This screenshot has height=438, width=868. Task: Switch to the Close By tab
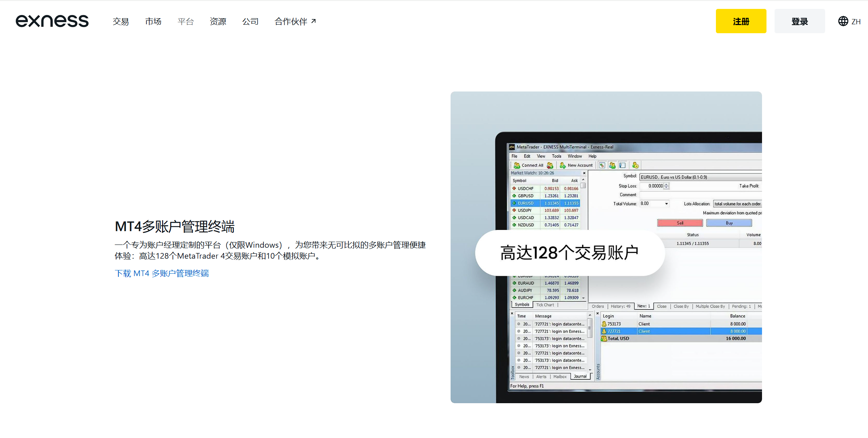[x=681, y=306]
